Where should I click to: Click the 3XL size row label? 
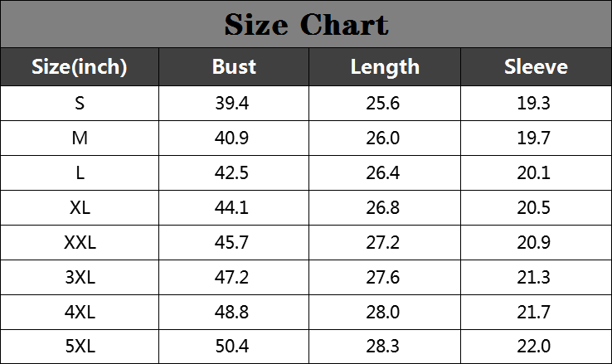[80, 277]
